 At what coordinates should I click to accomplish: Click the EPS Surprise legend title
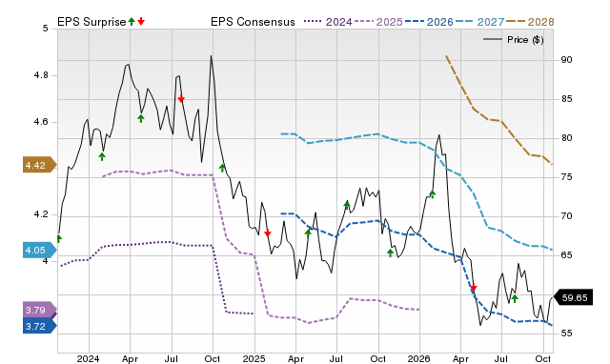tap(91, 22)
